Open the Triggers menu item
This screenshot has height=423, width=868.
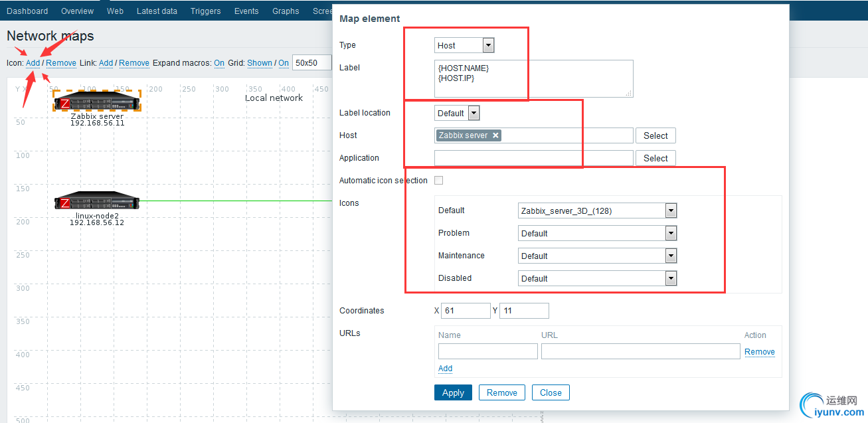click(x=205, y=11)
